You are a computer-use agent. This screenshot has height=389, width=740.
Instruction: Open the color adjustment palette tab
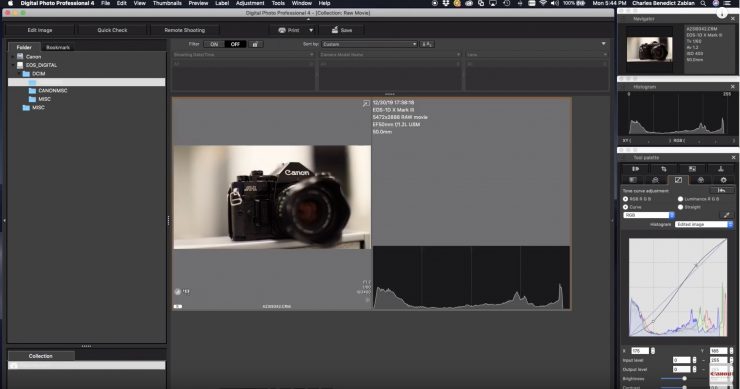coord(701,180)
